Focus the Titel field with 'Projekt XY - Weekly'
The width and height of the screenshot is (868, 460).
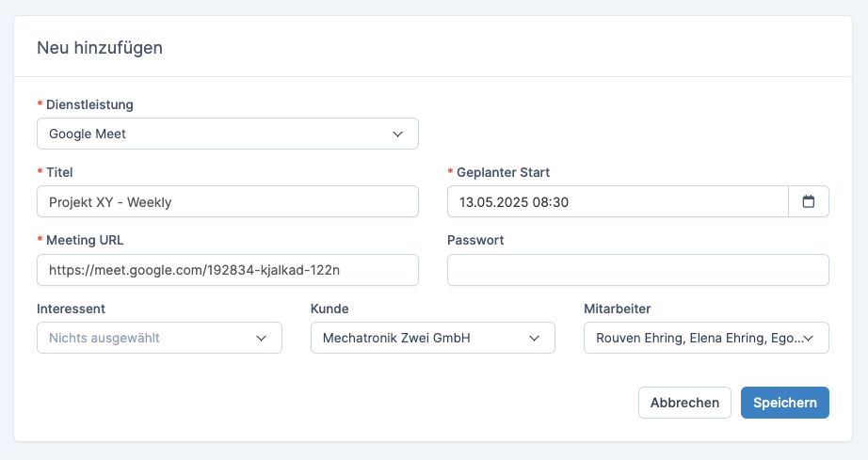coord(228,202)
